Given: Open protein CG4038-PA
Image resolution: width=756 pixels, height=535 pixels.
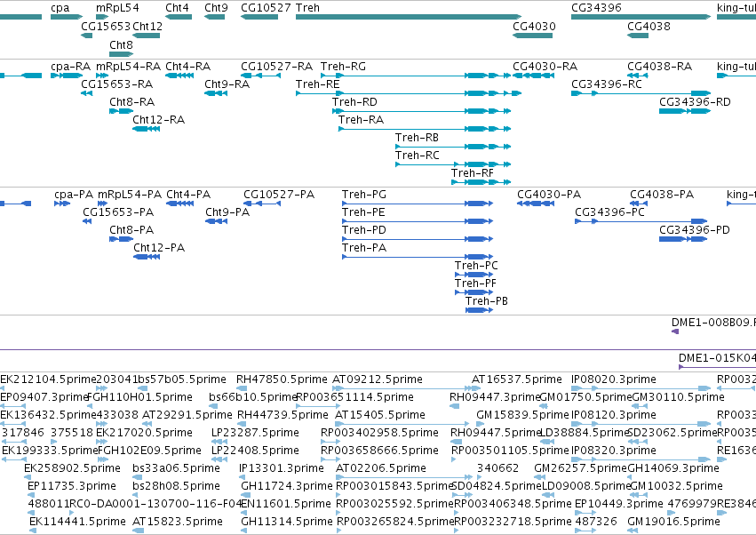Looking at the screenshot, I should click(639, 204).
